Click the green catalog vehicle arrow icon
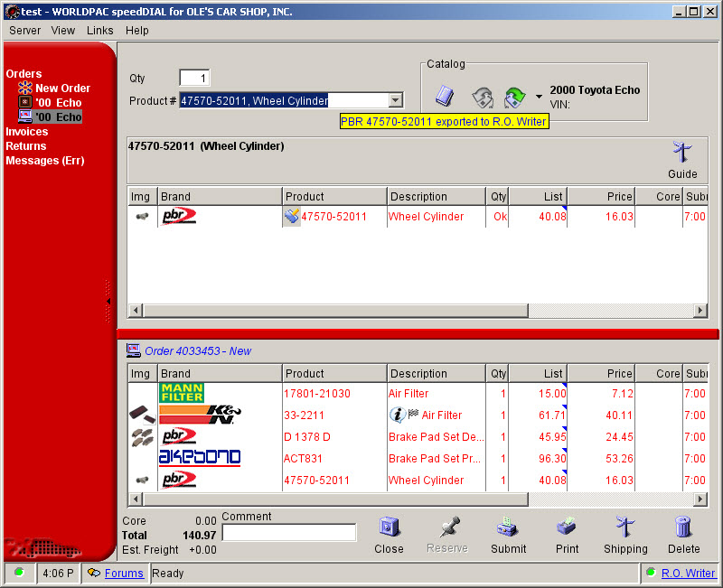The height and width of the screenshot is (588, 723). [x=515, y=98]
